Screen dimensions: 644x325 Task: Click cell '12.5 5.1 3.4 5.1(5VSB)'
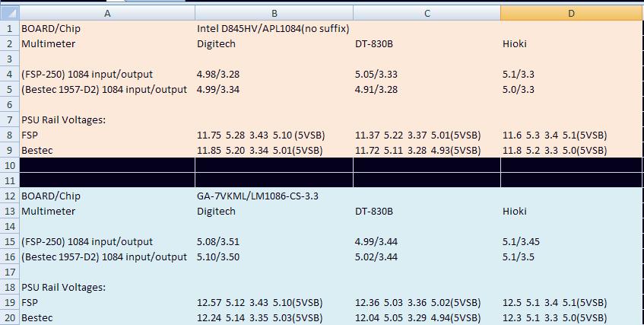[x=572, y=302]
